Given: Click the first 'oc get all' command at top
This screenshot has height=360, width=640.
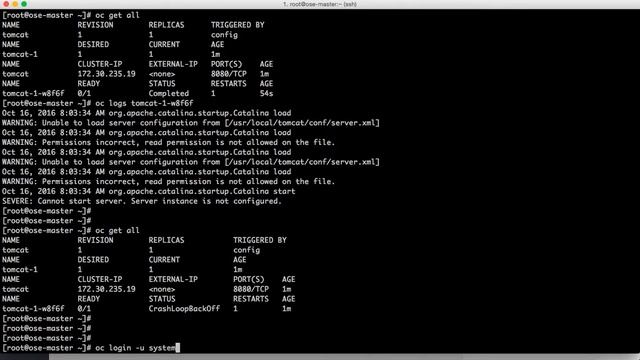Looking at the screenshot, I should pos(117,15).
